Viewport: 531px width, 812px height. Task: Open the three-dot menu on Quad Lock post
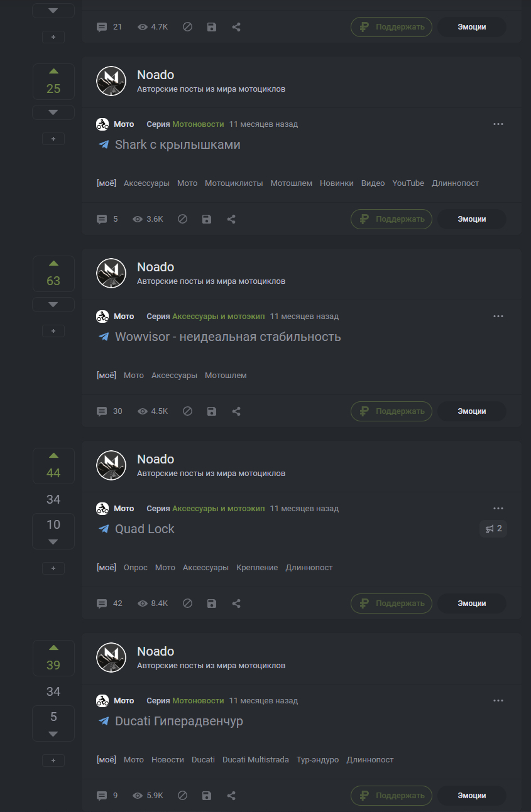tap(498, 509)
